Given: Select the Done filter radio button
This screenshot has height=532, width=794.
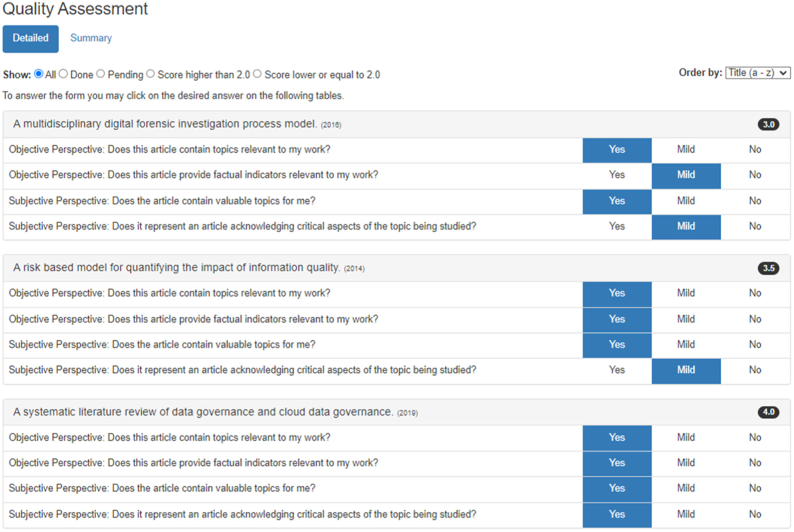Looking at the screenshot, I should (64, 74).
